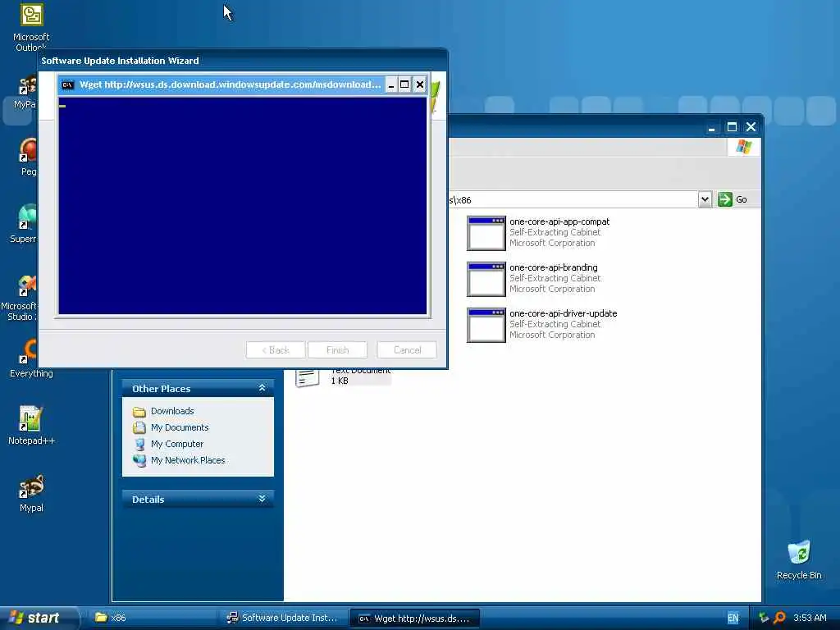
Task: Close the x86 Explorer window
Action: [x=751, y=127]
